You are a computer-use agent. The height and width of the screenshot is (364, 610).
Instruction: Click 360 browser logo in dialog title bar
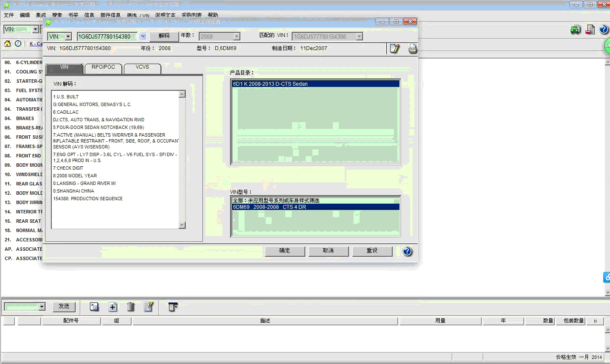click(48, 22)
